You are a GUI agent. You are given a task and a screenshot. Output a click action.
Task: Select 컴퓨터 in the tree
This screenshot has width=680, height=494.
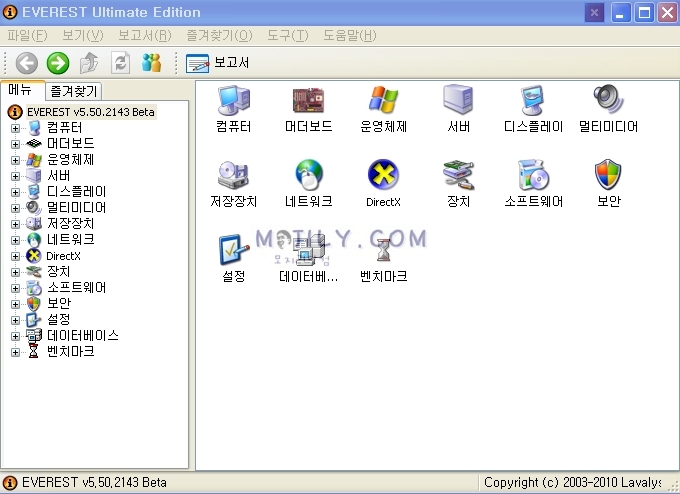(x=64, y=128)
